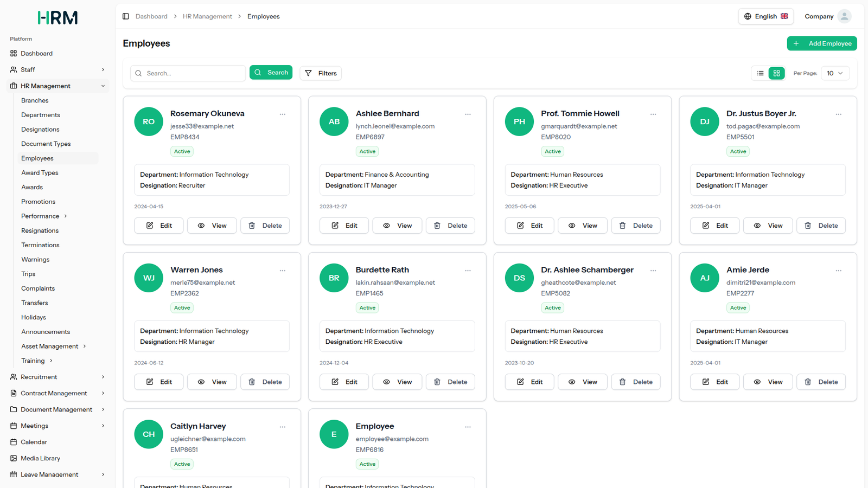Expand the Staff menu
The width and height of the screenshot is (868, 488).
pos(58,69)
